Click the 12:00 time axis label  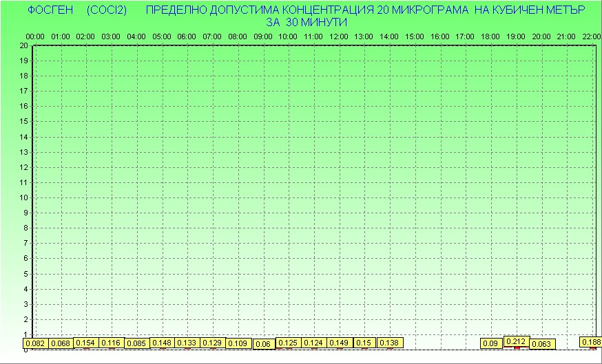339,37
